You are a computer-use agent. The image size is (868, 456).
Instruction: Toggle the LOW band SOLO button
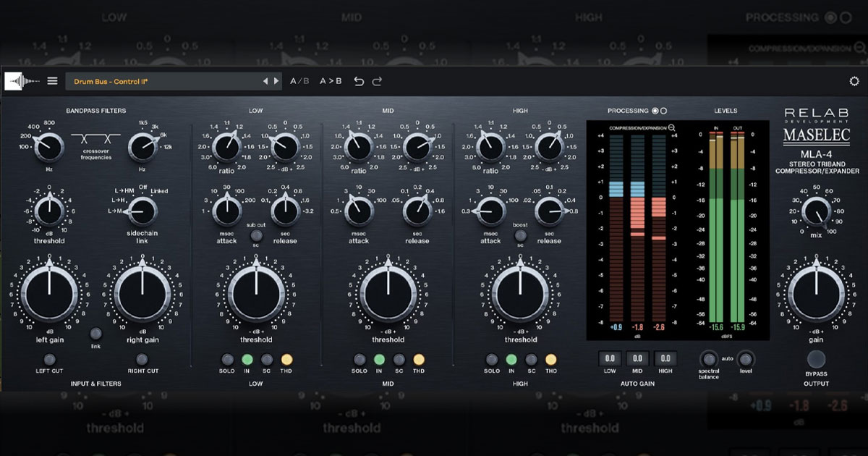(227, 359)
